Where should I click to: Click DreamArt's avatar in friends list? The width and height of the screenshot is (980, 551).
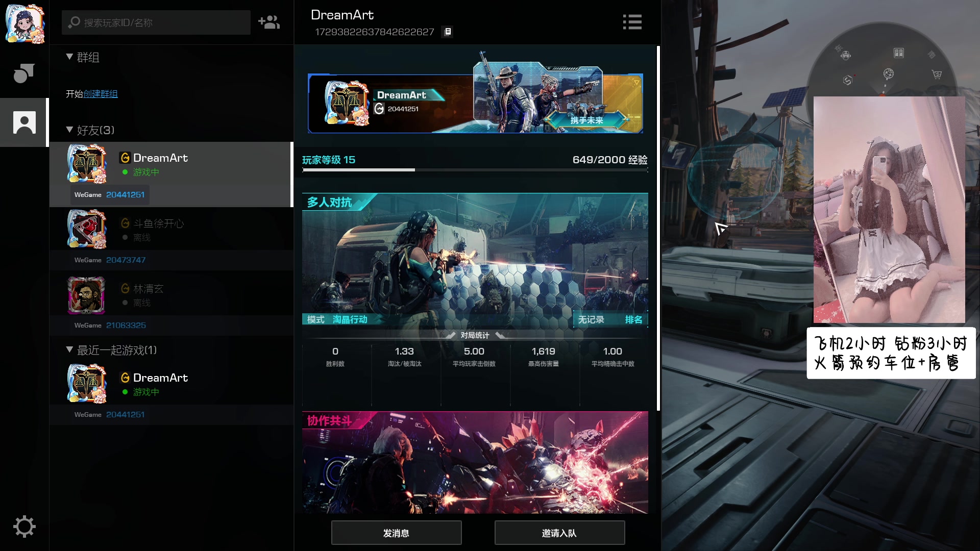coord(87,164)
